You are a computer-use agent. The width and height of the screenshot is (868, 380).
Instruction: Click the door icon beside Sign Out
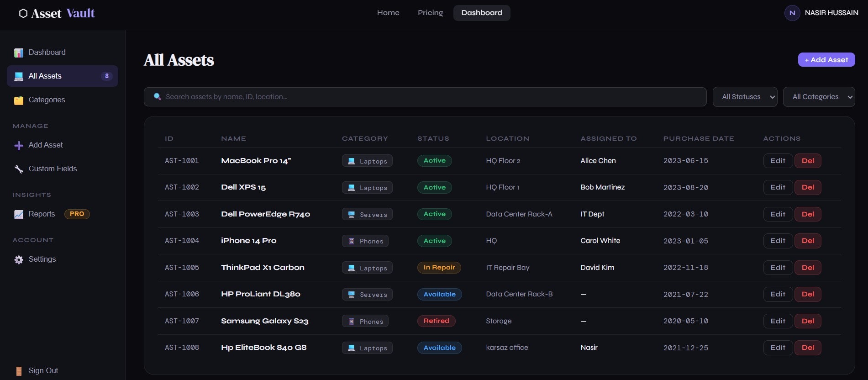[x=19, y=371]
